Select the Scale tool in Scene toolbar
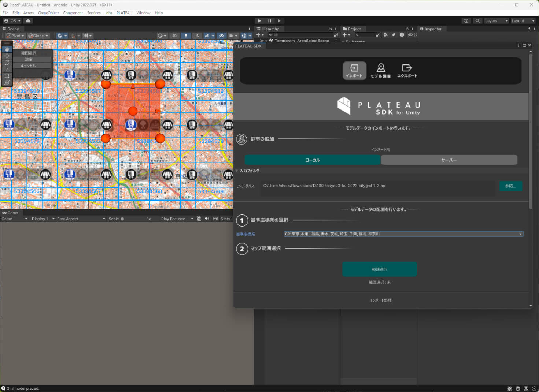539x392 pixels. click(7, 69)
